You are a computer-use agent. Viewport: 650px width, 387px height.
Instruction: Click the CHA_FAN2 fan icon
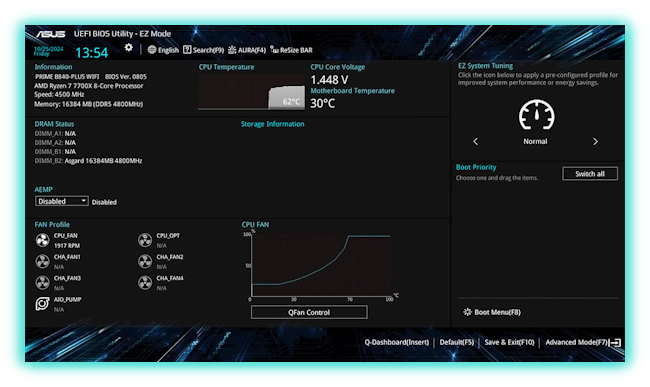coord(145,261)
